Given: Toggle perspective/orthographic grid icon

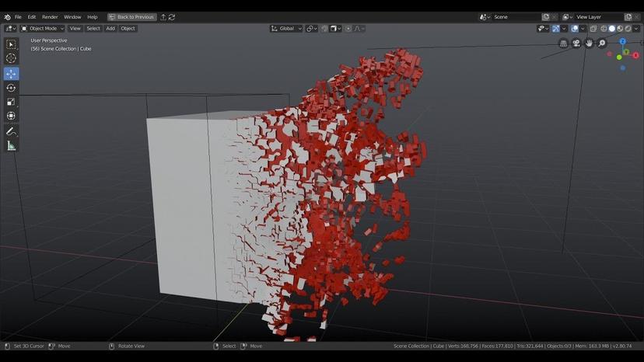Looking at the screenshot, I should pos(564,44).
